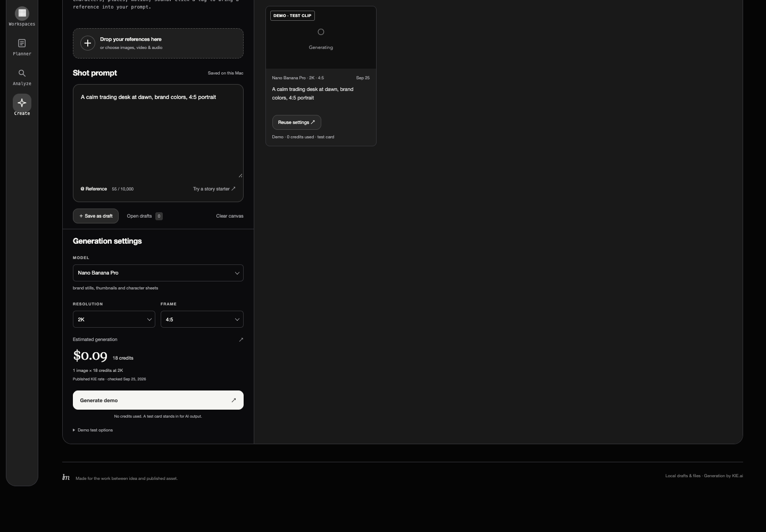Click the Nano Banana Pro · 2K · 4:5 card text
Viewport: 766px width, 532px height.
tap(298, 78)
